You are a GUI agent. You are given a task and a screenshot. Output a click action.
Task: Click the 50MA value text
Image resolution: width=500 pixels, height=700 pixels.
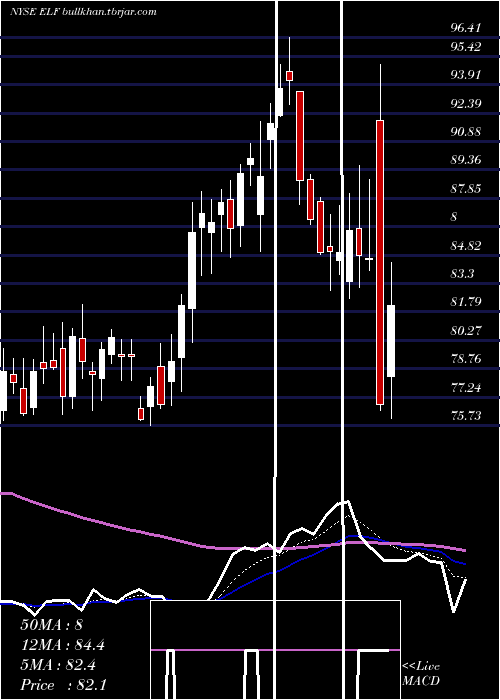(x=51, y=624)
